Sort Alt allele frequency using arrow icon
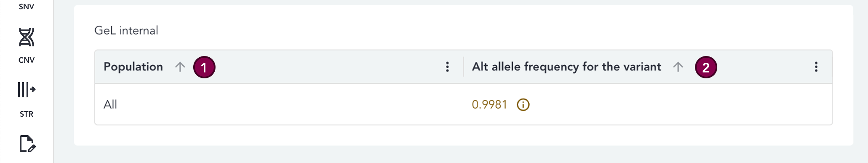Viewport: 868px width, 163px height. tap(678, 67)
